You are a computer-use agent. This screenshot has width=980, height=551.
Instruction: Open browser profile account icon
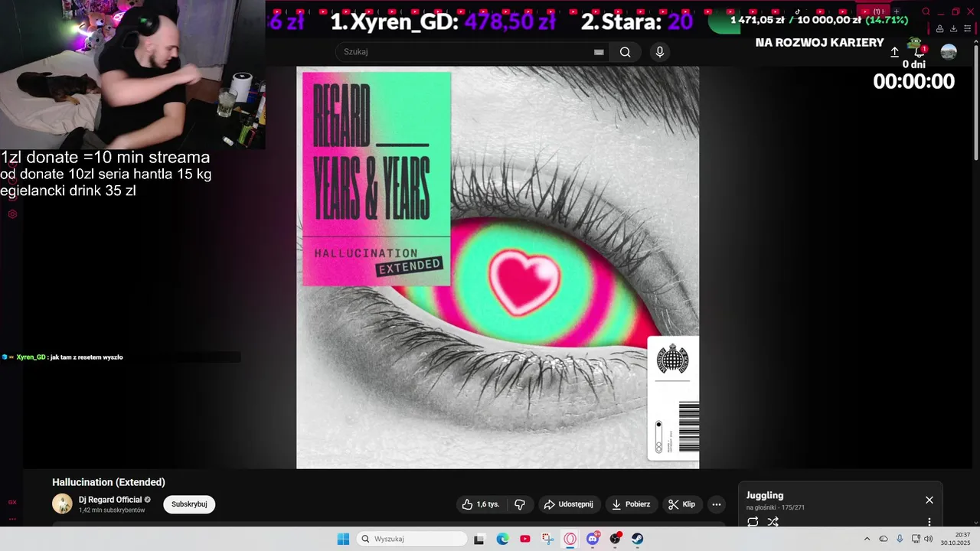939,28
